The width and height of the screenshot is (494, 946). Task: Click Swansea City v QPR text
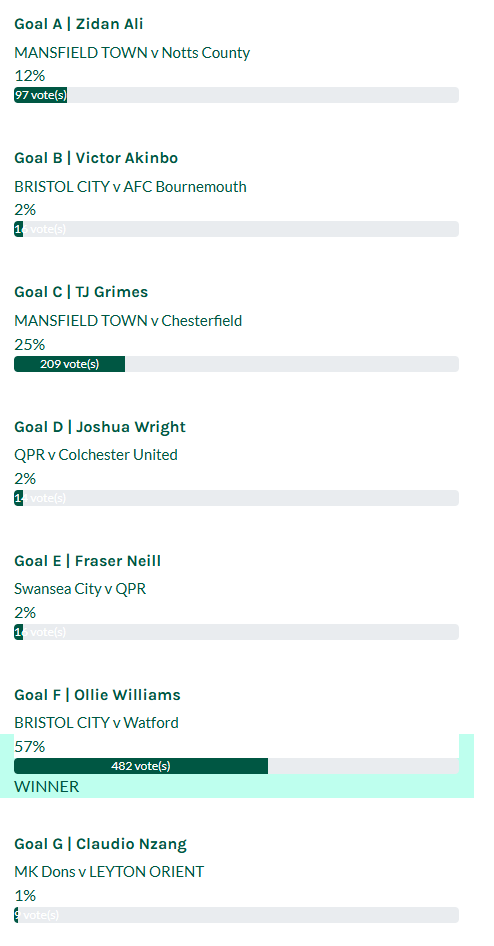pos(80,589)
